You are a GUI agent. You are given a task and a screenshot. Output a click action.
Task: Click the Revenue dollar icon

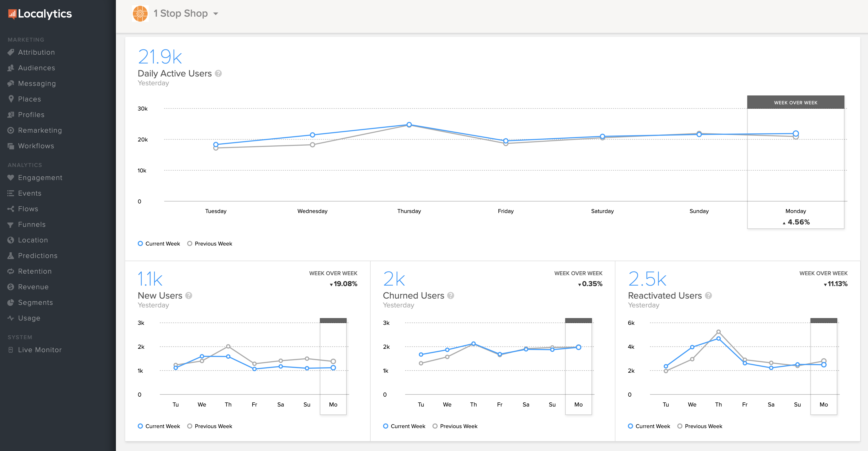[x=11, y=287]
